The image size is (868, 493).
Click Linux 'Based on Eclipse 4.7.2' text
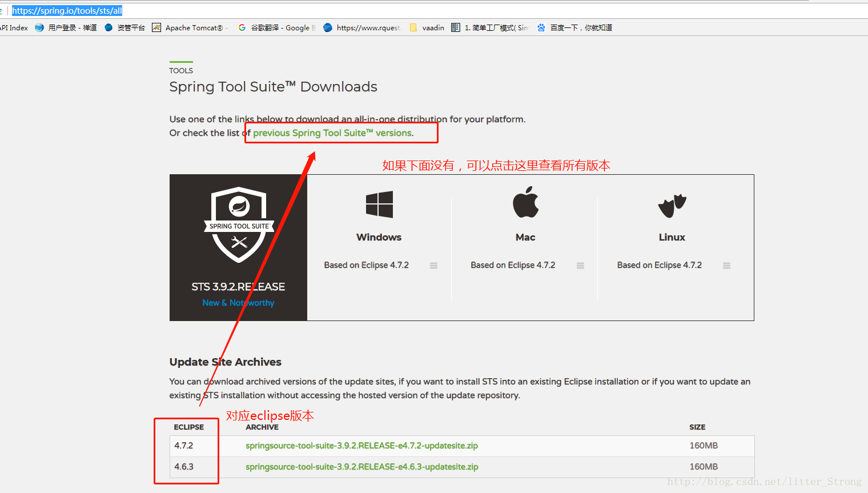pyautogui.click(x=660, y=265)
